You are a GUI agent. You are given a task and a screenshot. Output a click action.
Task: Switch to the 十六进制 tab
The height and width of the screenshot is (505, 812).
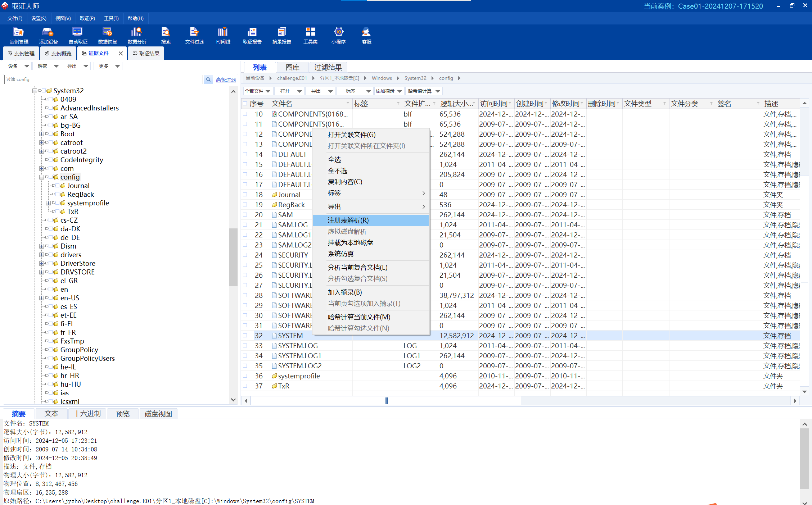click(x=87, y=414)
